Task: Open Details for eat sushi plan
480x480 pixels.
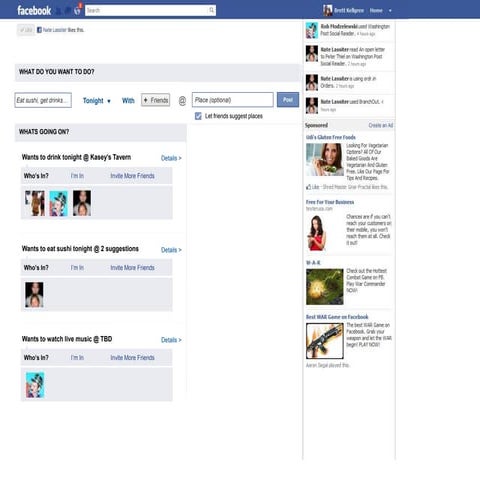Action: coord(171,250)
